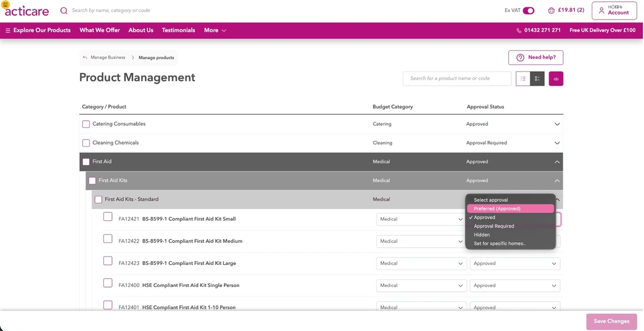Select checkbox for FA12423 First Aid Kit Large
Image resolution: width=644 pixels, height=331 pixels.
[x=108, y=261]
